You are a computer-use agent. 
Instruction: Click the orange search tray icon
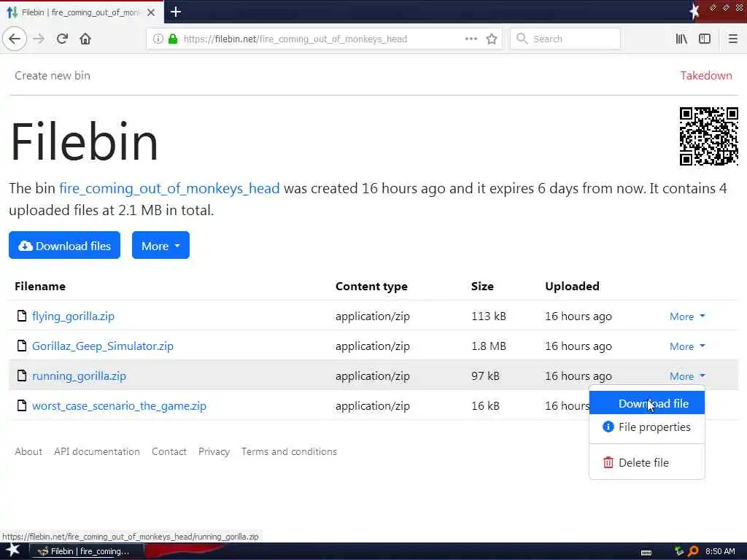coord(694,551)
